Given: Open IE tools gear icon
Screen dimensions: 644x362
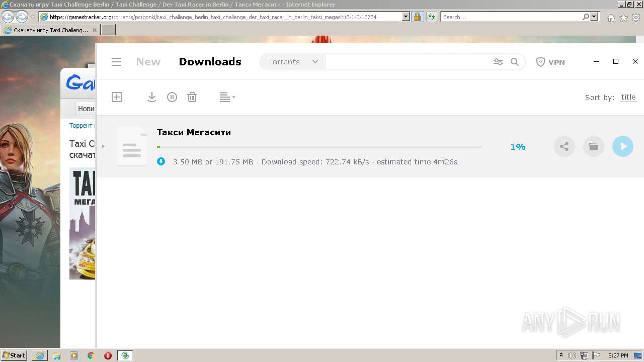Looking at the screenshot, I should (636, 18).
